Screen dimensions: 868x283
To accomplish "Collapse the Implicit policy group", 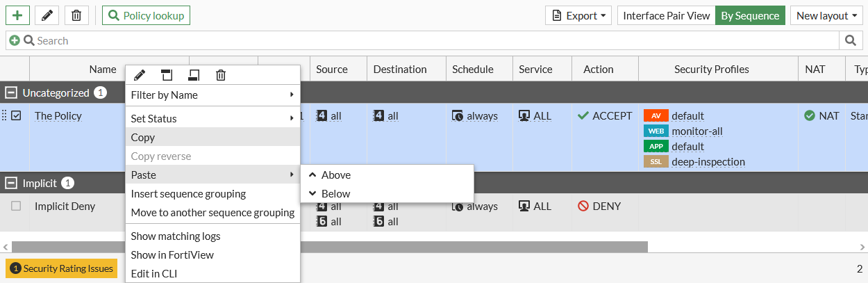I will [x=11, y=184].
